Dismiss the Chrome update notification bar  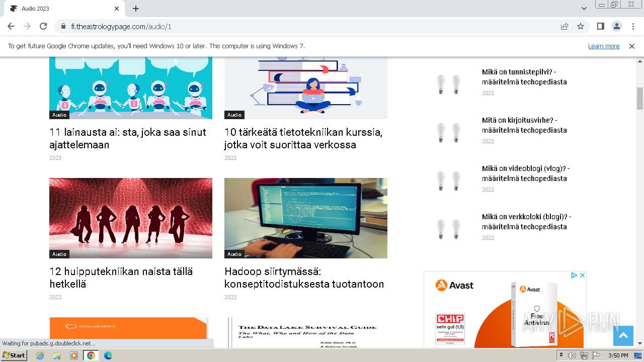(632, 46)
